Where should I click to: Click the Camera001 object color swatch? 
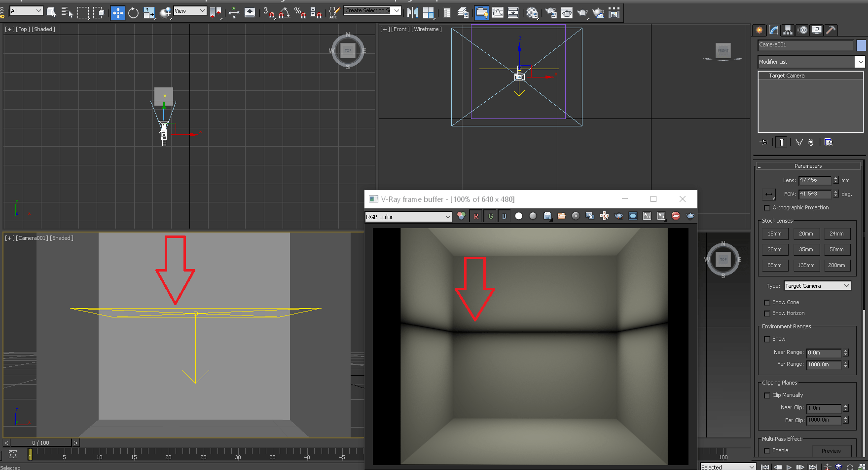[x=861, y=45]
